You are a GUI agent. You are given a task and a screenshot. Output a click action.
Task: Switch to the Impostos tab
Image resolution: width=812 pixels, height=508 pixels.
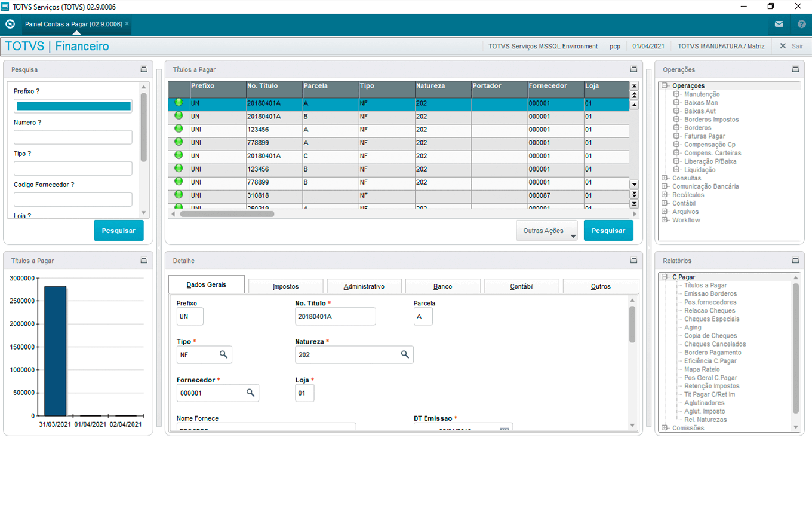[285, 286]
